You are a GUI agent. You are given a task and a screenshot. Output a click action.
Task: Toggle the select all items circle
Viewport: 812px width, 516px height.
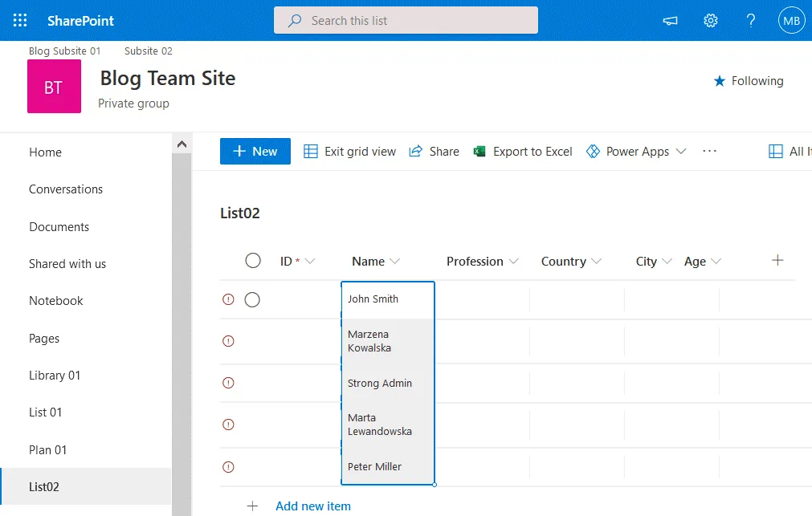253,261
